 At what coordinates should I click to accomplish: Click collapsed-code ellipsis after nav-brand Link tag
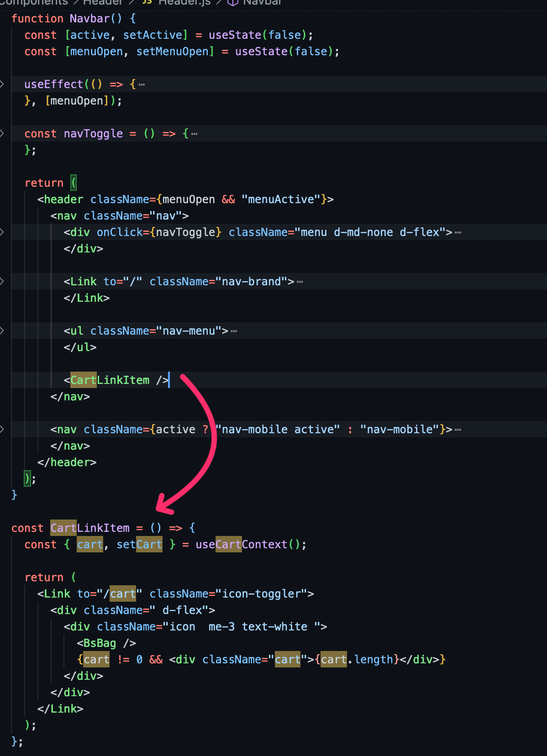pyautogui.click(x=300, y=282)
